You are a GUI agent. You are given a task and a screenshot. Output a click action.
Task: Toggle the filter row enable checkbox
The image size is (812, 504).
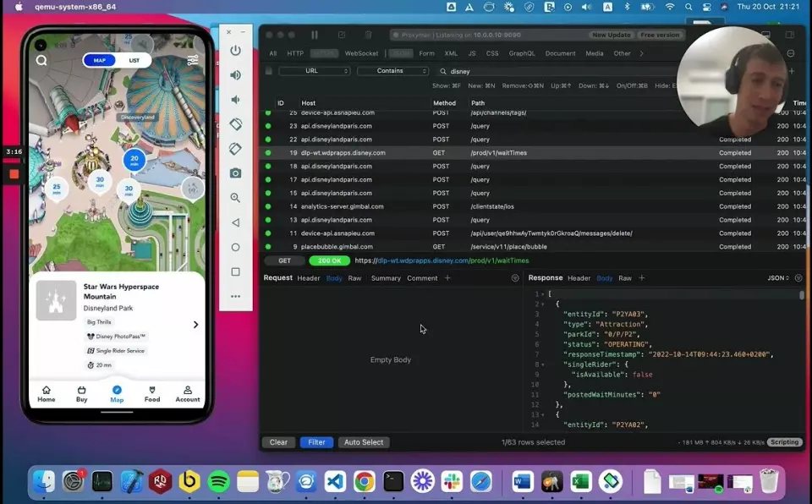pyautogui.click(x=269, y=71)
